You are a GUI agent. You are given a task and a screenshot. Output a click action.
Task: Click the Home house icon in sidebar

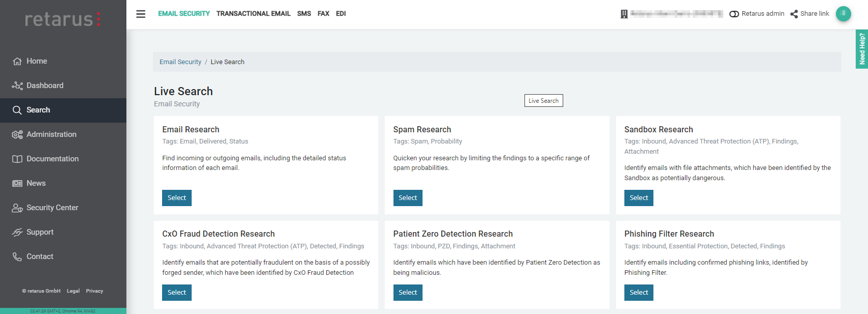[x=17, y=61]
